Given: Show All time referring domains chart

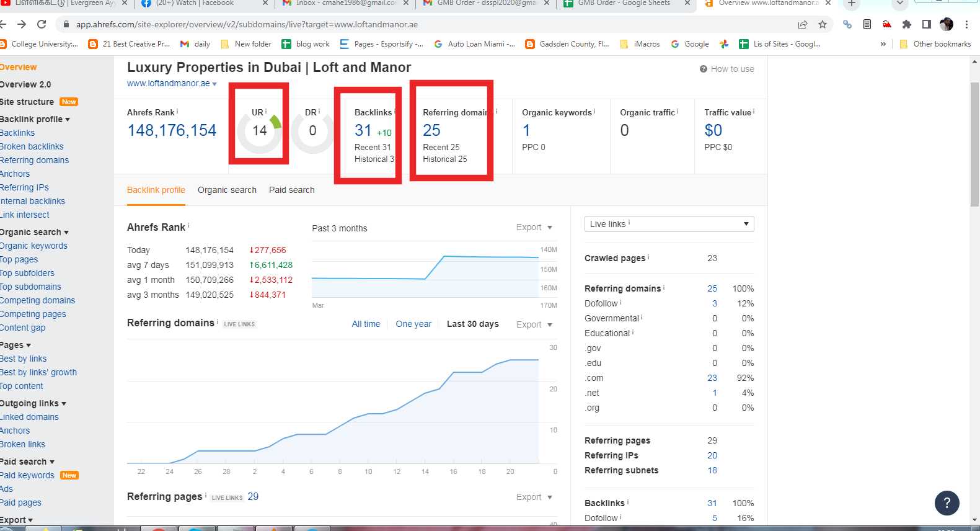Looking at the screenshot, I should (x=366, y=324).
